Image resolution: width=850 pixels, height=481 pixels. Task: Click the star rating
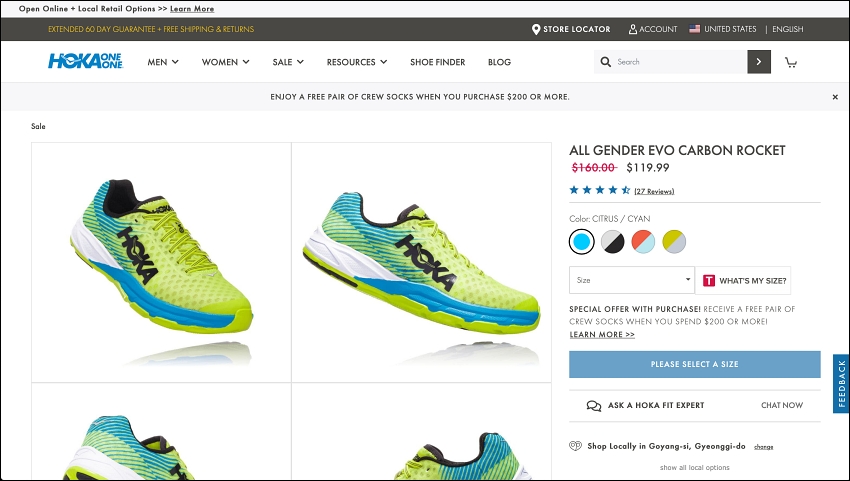[x=600, y=190]
